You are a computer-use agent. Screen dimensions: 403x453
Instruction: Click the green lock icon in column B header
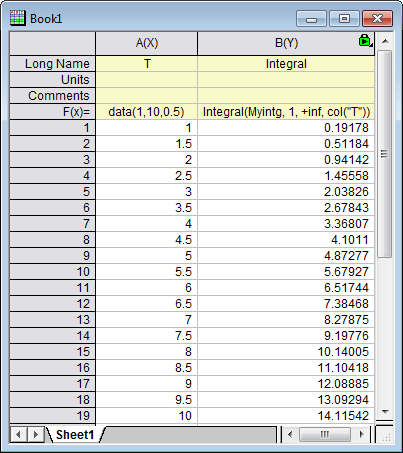(x=365, y=40)
